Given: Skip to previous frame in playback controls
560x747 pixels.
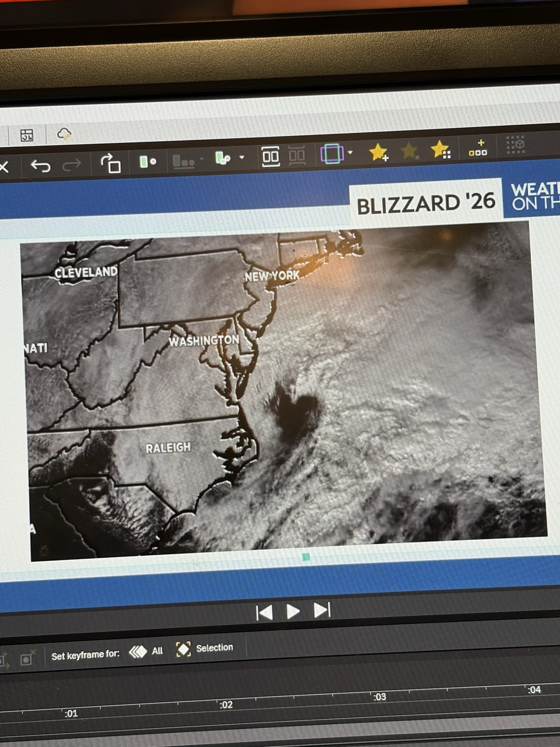Looking at the screenshot, I should pos(264,613).
